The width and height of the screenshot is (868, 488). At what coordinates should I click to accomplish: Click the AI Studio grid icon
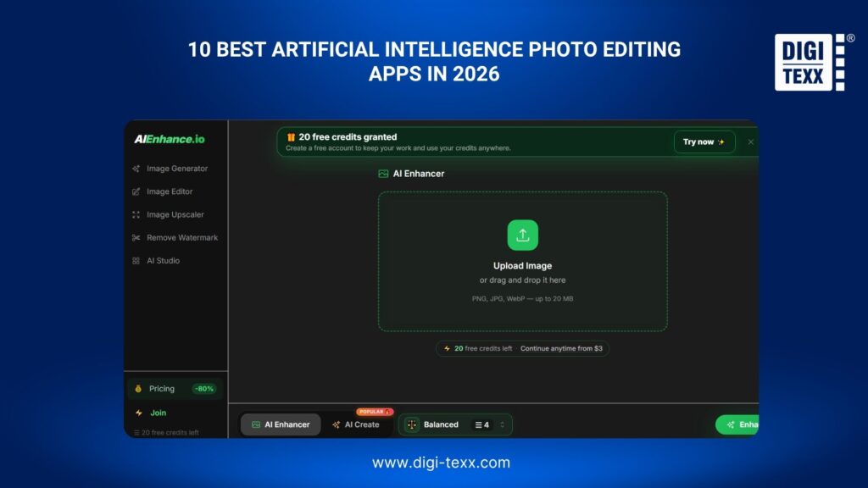click(x=136, y=261)
